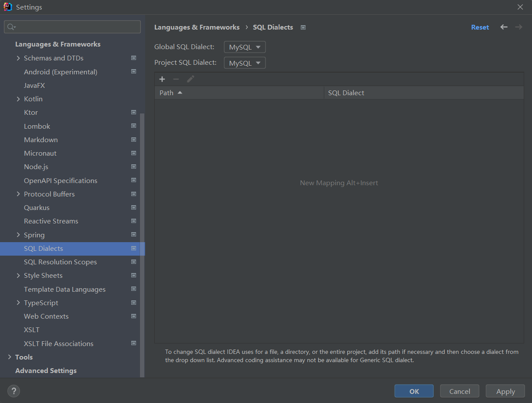
Task: Expand the TypeScript settings node
Action: click(18, 303)
